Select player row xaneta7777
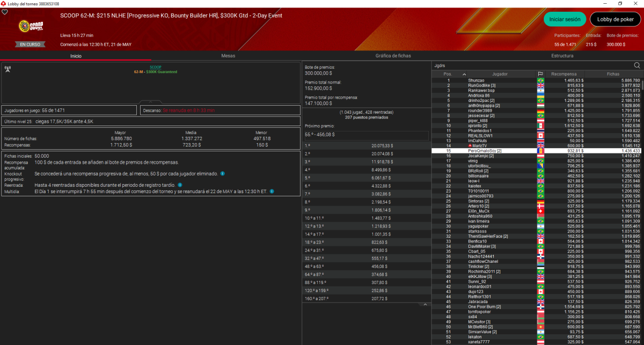 [x=536, y=342]
